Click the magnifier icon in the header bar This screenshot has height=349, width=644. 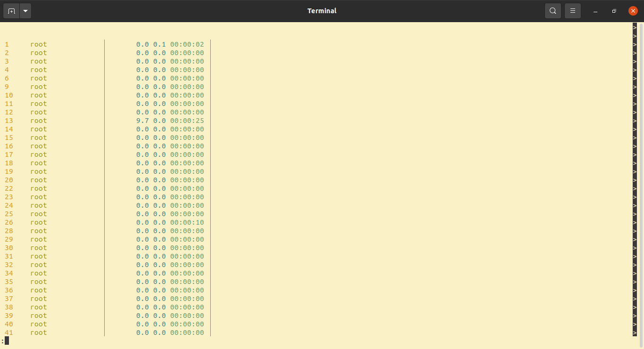553,10
